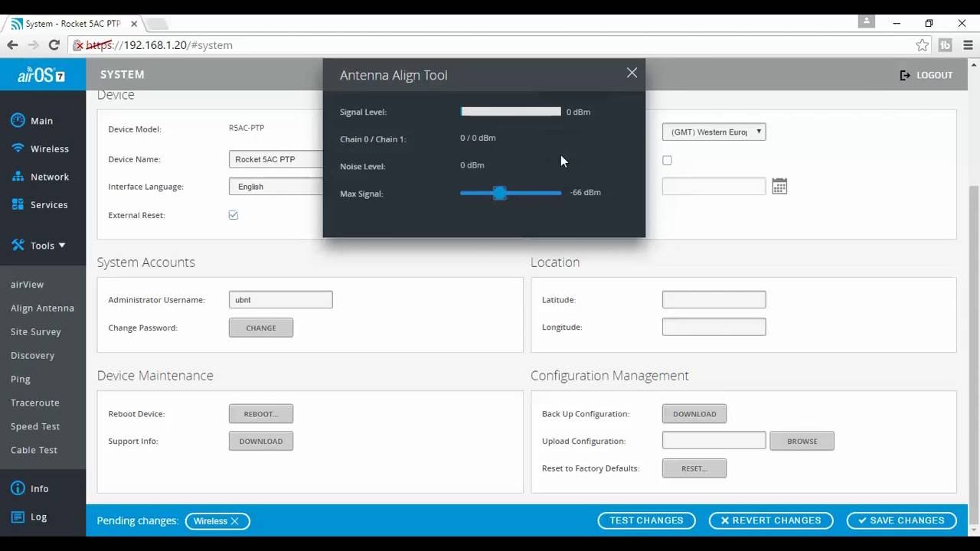Click the Logout icon

(905, 75)
